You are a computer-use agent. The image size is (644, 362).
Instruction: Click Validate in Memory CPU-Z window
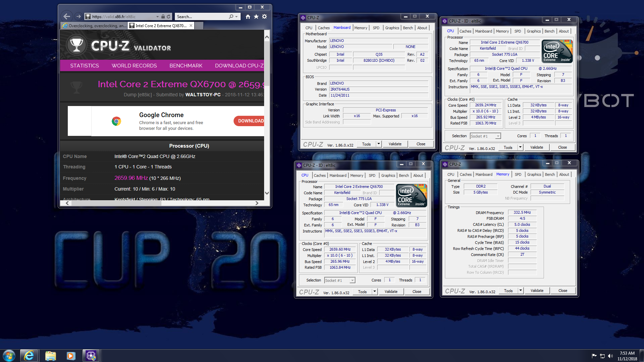(x=537, y=291)
